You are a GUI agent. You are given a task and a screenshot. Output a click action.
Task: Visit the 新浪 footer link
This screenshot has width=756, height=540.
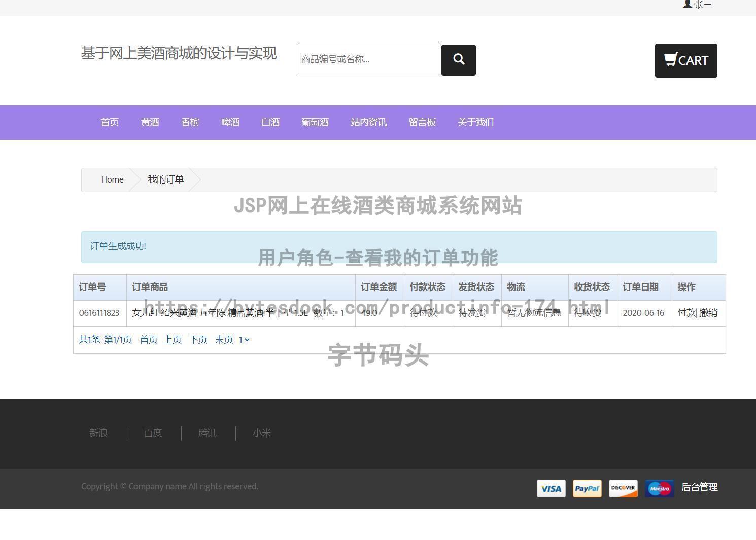coord(98,433)
